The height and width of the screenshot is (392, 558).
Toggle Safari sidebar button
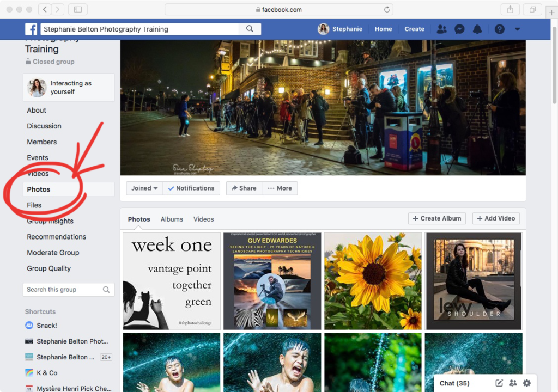[77, 10]
